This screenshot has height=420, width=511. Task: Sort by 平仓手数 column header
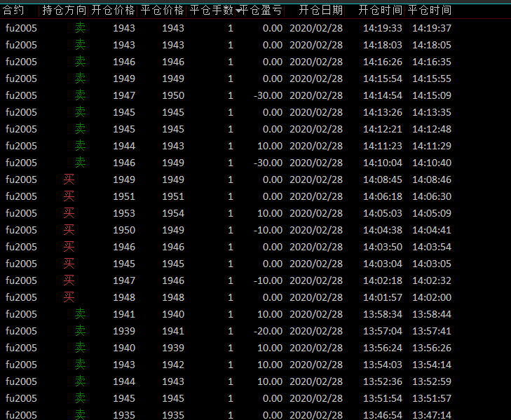click(211, 10)
